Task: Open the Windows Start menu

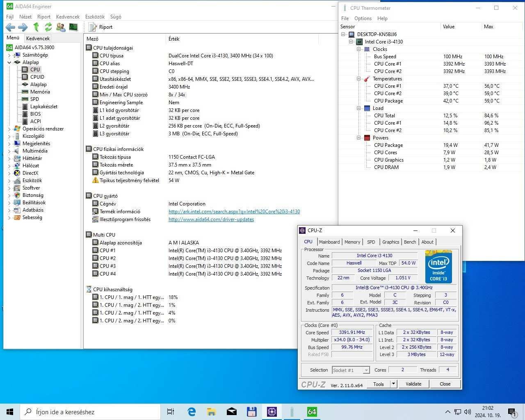Action: click(10, 412)
